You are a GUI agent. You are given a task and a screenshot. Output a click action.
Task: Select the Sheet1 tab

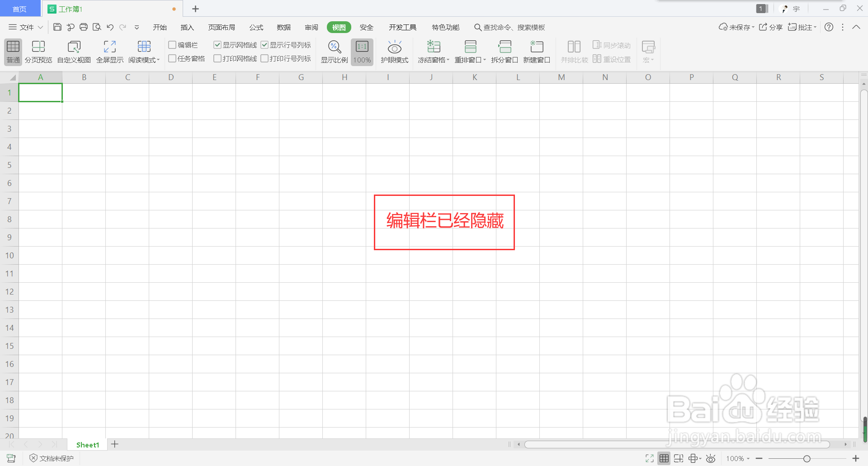(87, 445)
